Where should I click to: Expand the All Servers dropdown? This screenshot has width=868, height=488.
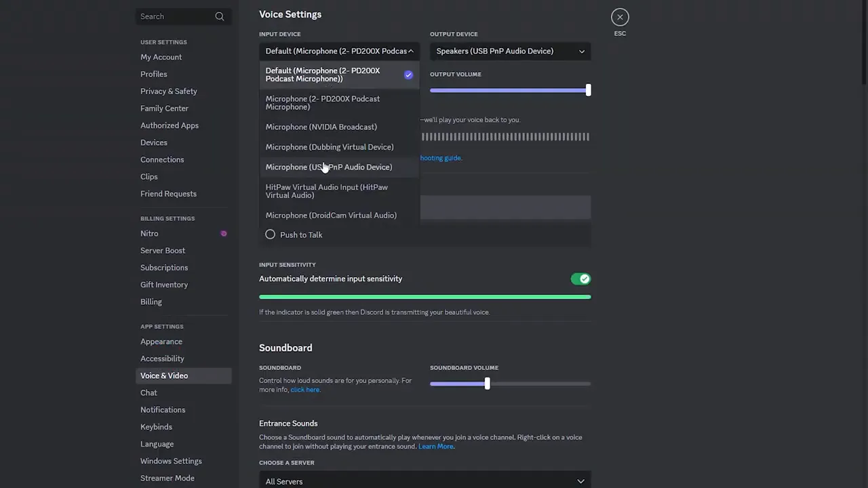[425, 481]
